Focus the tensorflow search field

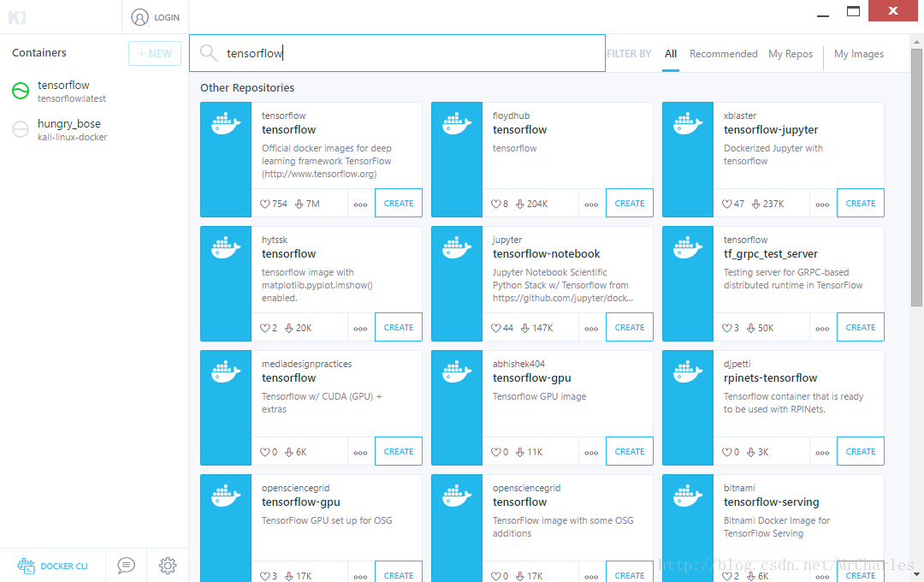(x=397, y=53)
